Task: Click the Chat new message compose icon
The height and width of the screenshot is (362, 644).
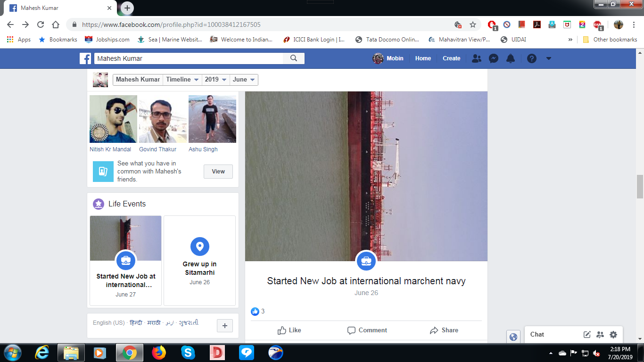Action: click(x=587, y=335)
